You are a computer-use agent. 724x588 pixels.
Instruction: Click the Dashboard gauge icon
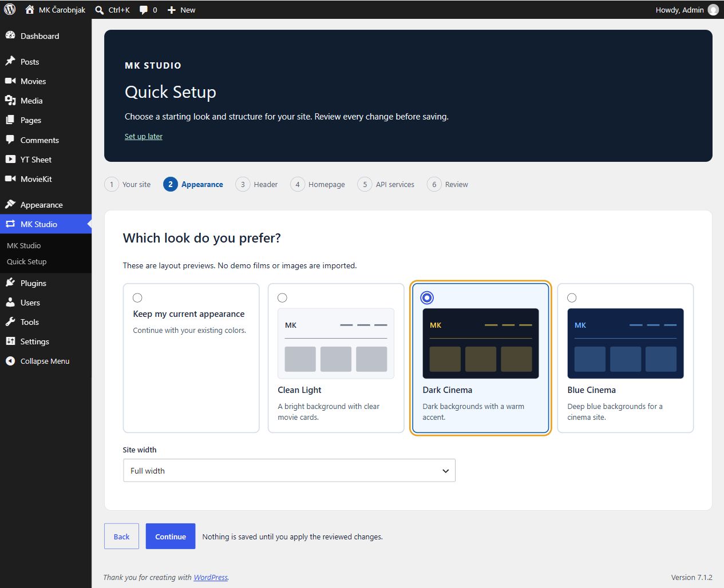tap(10, 35)
